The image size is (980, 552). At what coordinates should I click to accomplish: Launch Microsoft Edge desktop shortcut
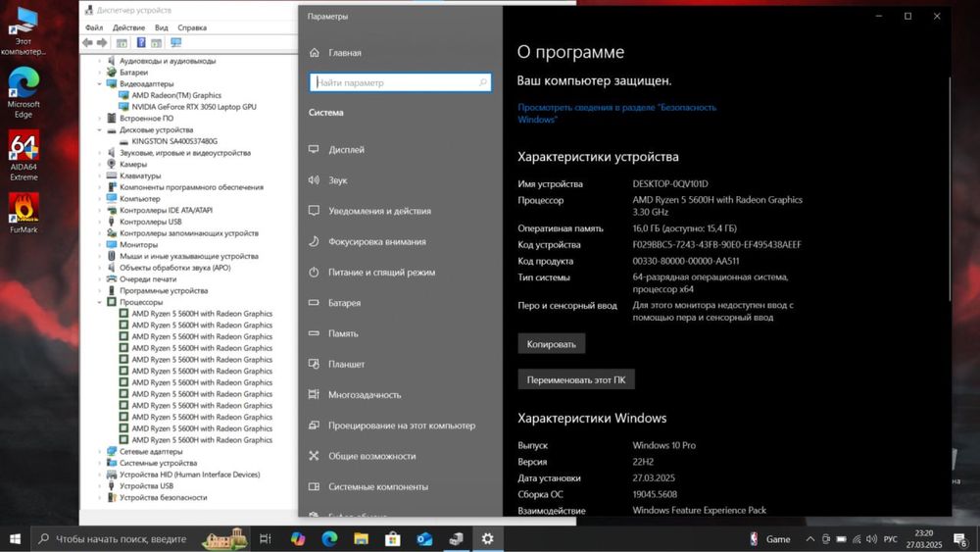pos(24,92)
